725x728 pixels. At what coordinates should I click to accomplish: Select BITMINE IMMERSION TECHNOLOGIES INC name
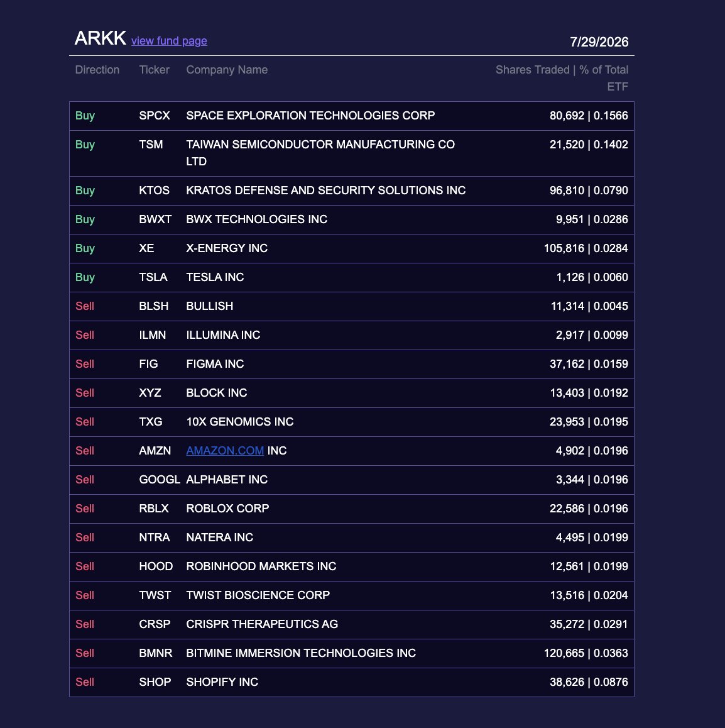coord(301,653)
